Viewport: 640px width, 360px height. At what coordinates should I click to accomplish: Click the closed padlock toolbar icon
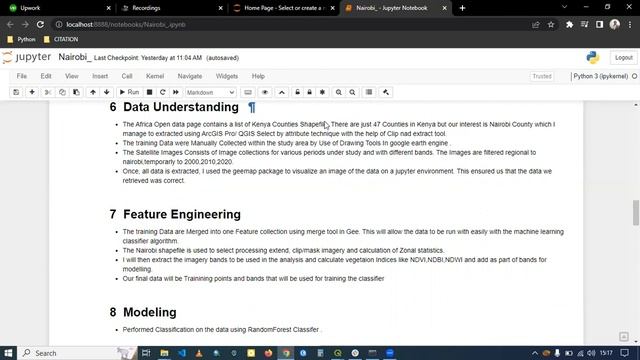point(309,92)
